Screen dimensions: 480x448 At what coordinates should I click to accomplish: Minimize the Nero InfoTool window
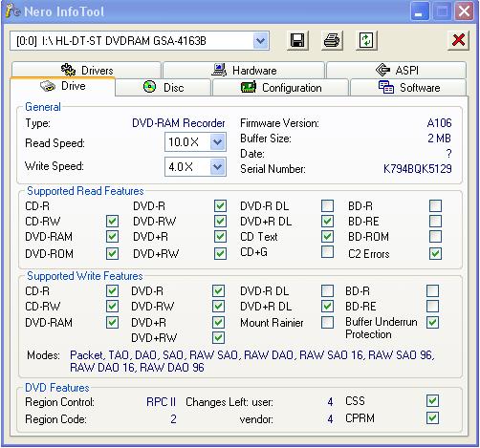[x=420, y=12]
